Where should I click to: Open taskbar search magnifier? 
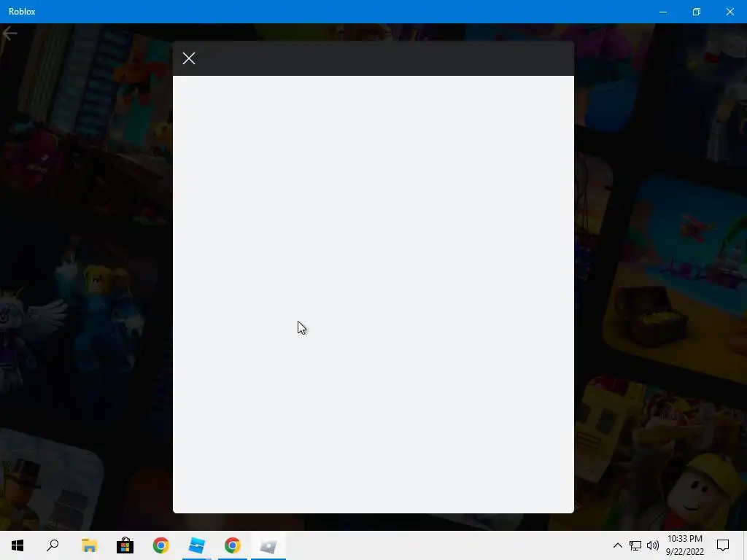click(x=53, y=545)
